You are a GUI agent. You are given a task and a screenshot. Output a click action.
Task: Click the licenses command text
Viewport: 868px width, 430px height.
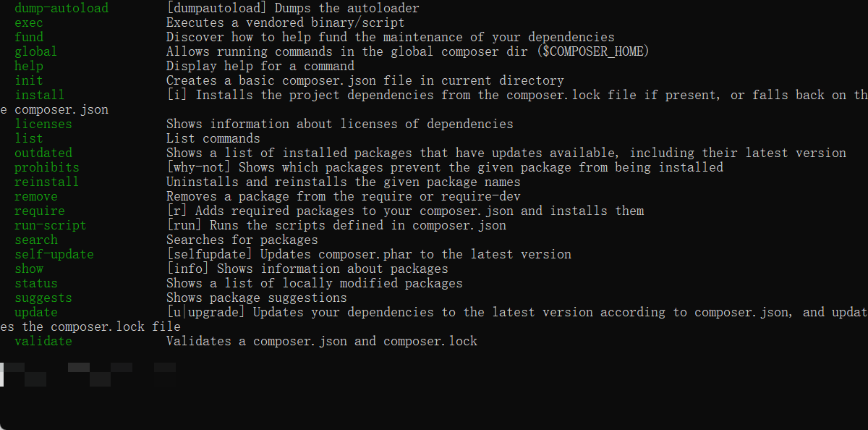point(43,125)
